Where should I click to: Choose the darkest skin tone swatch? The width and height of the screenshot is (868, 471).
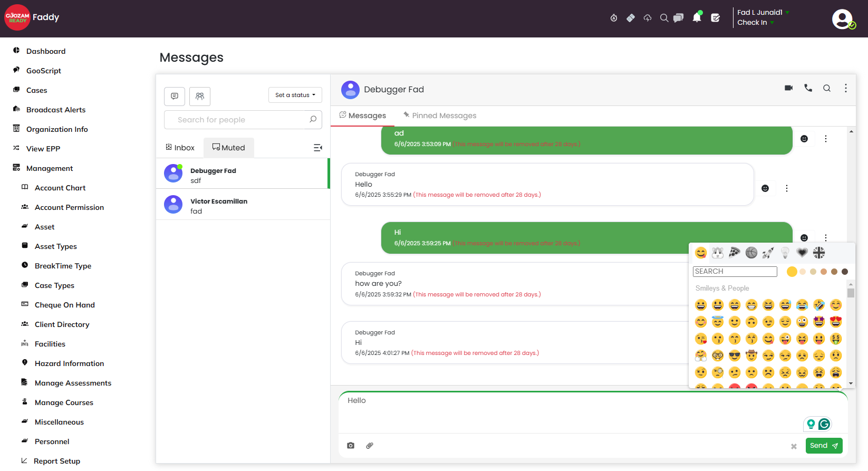[845, 272]
